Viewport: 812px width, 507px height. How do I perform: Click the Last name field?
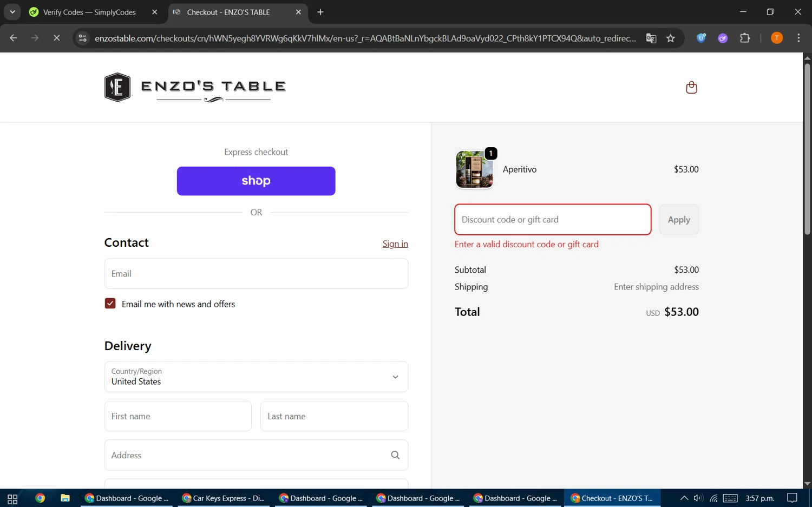point(334,416)
